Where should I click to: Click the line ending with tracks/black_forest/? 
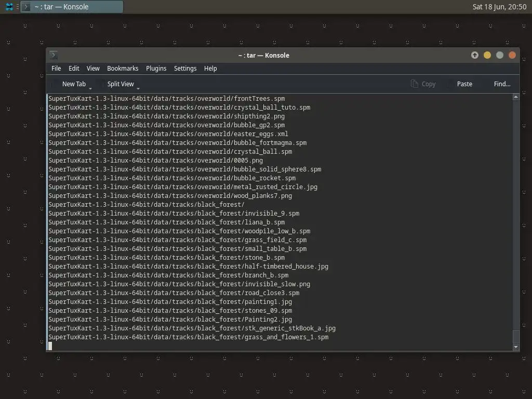pyautogui.click(x=147, y=205)
